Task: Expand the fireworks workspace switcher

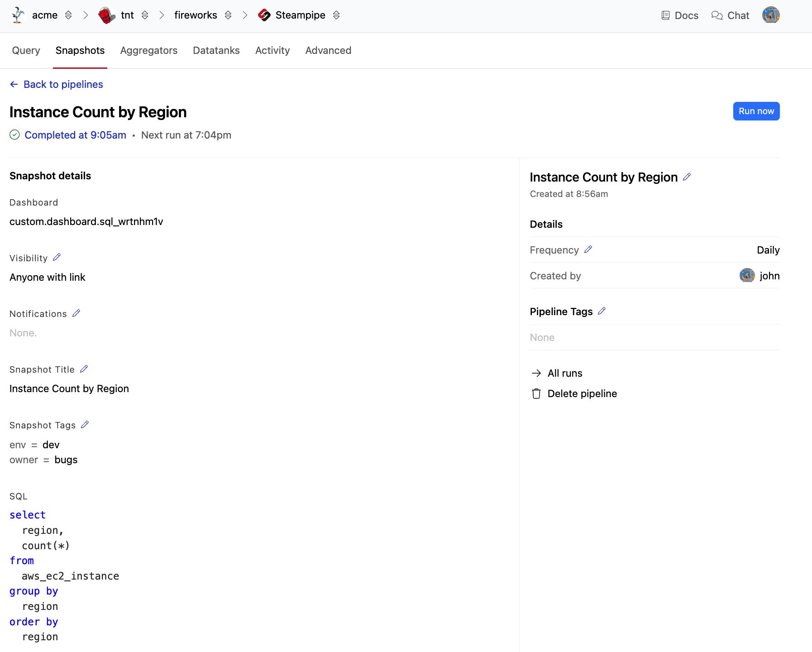Action: pos(228,15)
